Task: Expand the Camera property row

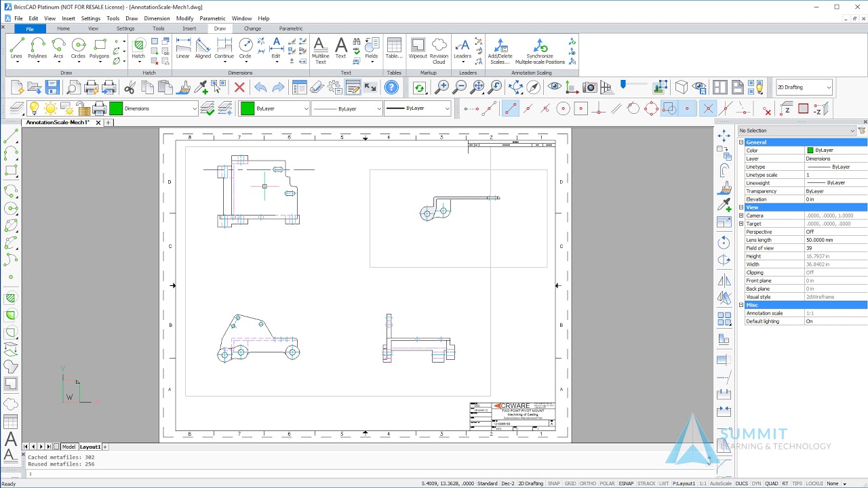Action: pos(741,216)
